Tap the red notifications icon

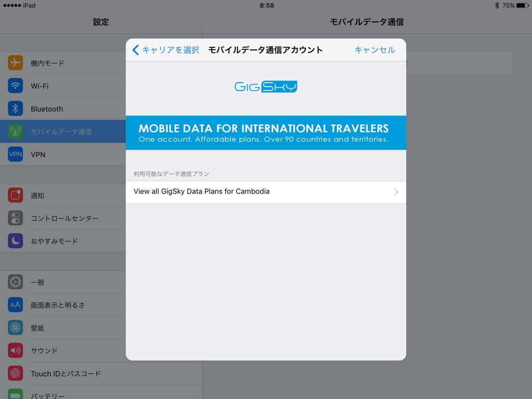click(x=15, y=195)
